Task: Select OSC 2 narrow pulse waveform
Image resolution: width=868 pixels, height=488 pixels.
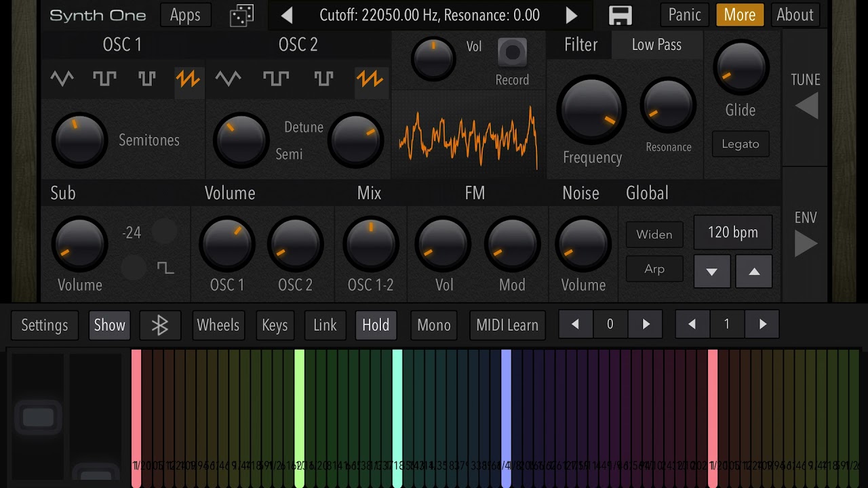Action: [323, 79]
